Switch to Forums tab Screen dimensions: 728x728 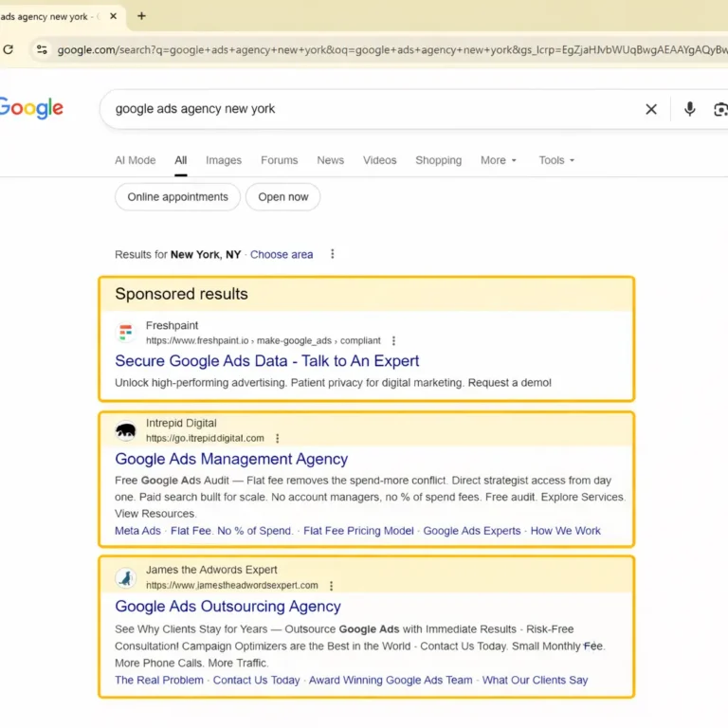point(279,160)
